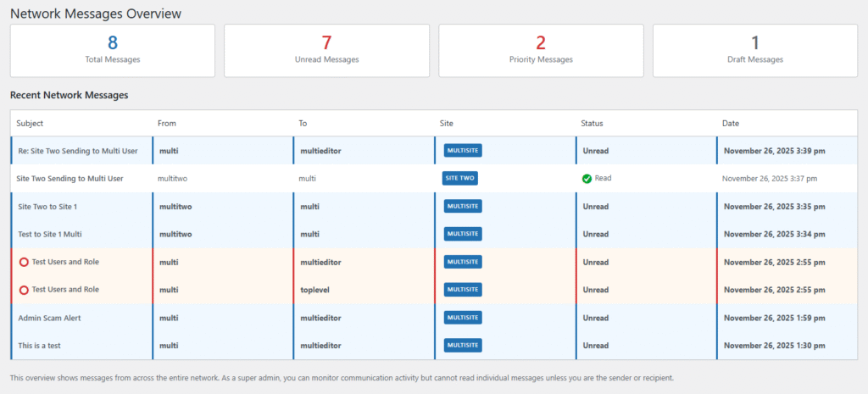This screenshot has height=394, width=868.
Task: Open message 'Admin Scam Alert'
Action: coord(49,319)
